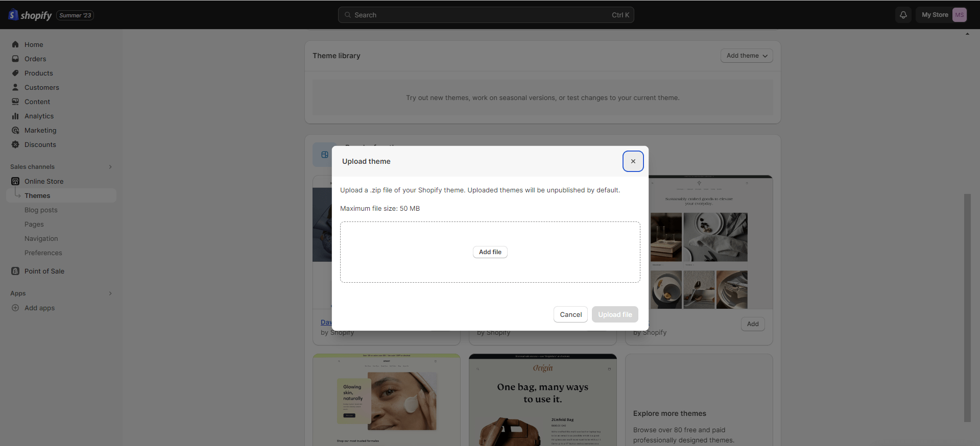Click Add file button in dropzone

pyautogui.click(x=490, y=252)
